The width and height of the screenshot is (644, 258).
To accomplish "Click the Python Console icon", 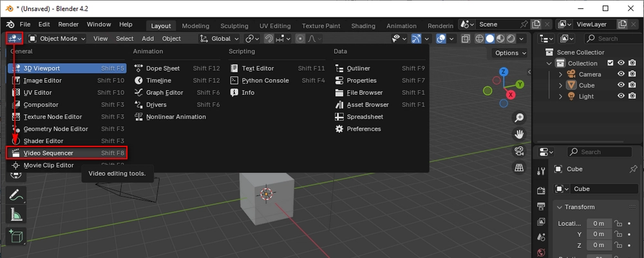I will (x=234, y=80).
